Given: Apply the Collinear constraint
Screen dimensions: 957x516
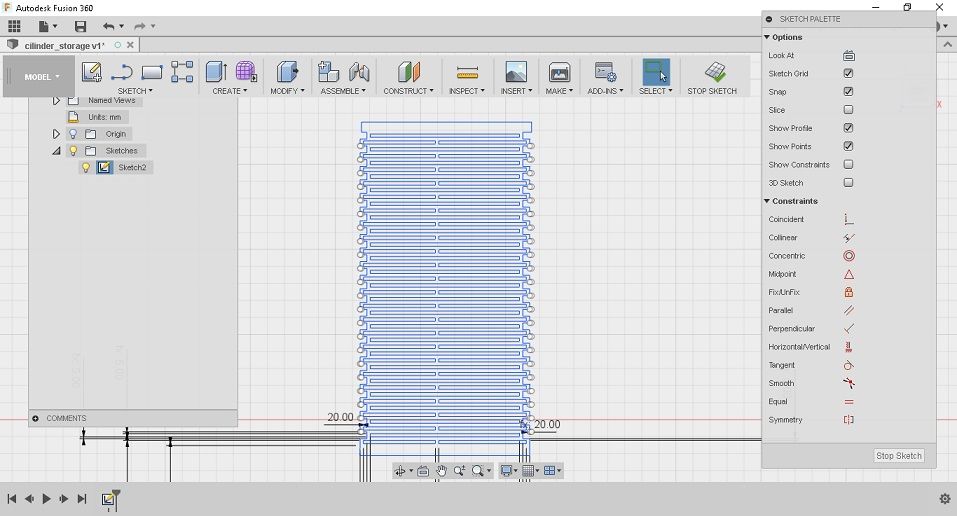Looking at the screenshot, I should pyautogui.click(x=848, y=238).
